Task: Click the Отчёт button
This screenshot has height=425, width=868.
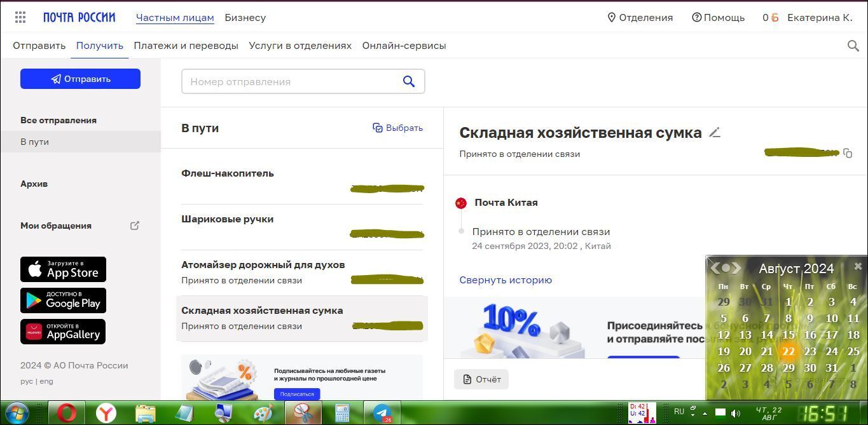Action: pos(481,379)
